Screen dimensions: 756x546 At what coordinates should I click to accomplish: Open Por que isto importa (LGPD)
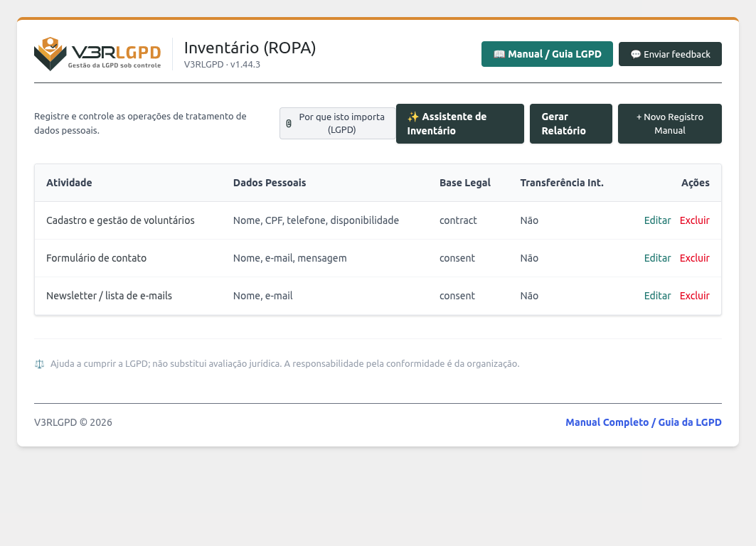338,124
